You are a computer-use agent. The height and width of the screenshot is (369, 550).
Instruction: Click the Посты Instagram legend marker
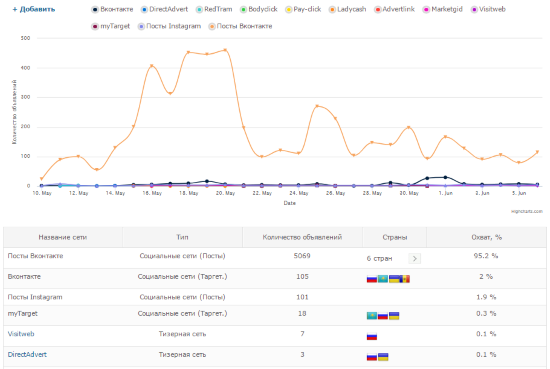[141, 26]
